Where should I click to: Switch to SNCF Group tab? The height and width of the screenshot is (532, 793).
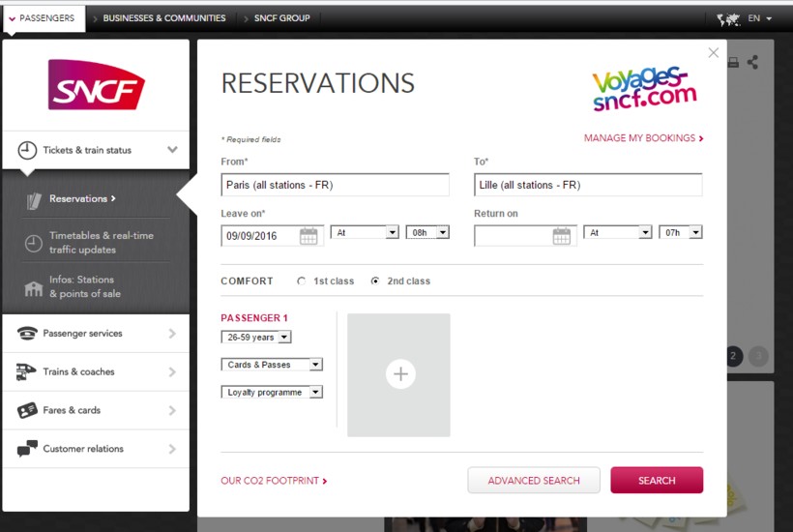pyautogui.click(x=281, y=18)
